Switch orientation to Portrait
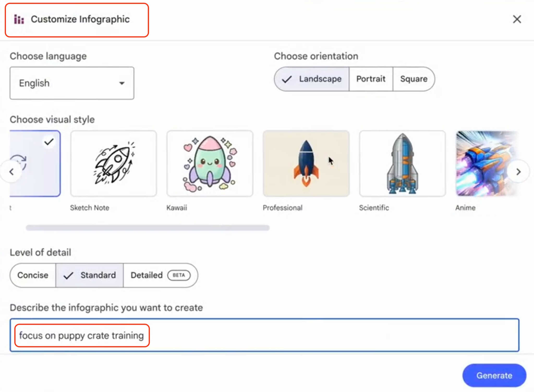 pyautogui.click(x=371, y=79)
